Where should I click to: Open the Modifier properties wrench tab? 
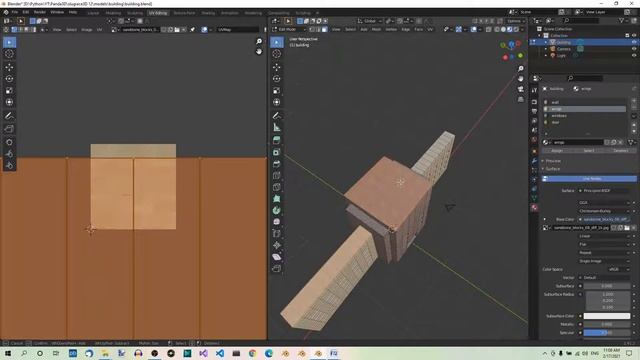tap(534, 161)
